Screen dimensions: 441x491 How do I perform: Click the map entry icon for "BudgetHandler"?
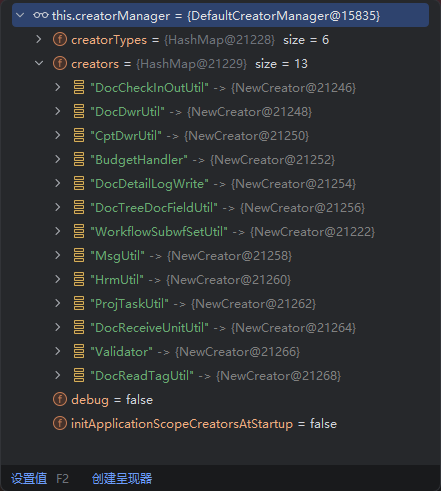(79, 159)
